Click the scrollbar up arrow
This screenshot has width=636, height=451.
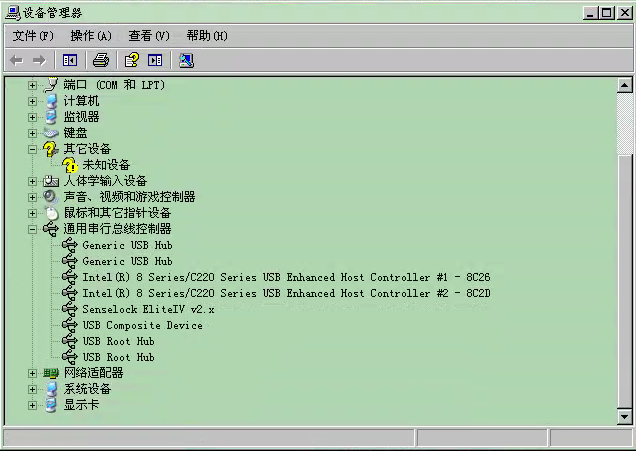(625, 85)
